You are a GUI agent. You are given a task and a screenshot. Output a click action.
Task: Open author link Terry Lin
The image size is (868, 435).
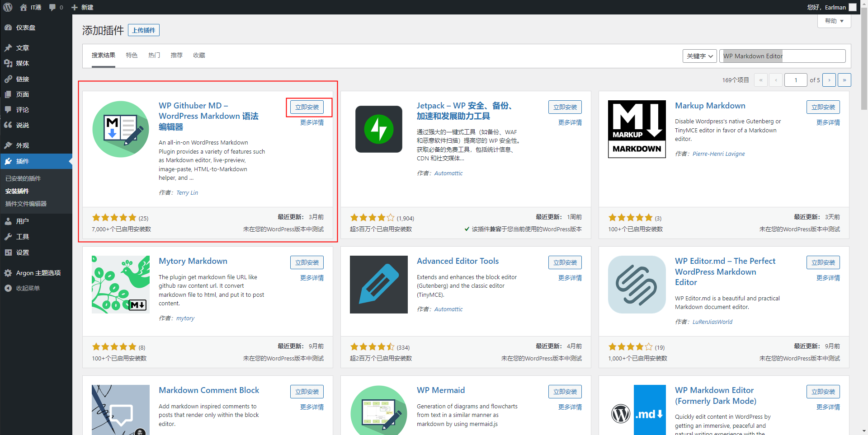187,192
